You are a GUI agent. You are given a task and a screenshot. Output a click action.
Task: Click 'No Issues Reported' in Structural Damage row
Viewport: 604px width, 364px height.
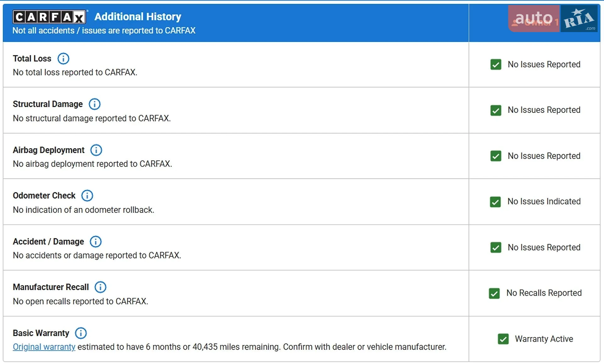click(x=544, y=110)
